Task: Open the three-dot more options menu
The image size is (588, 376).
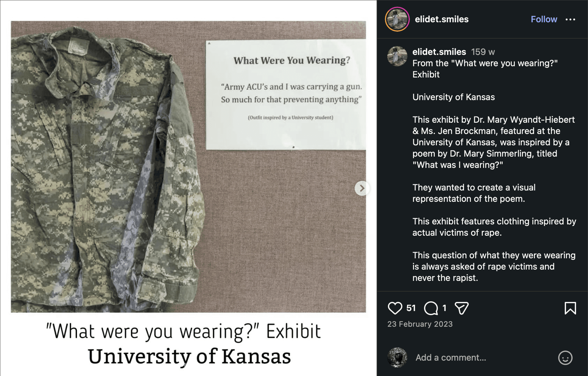Action: point(570,19)
